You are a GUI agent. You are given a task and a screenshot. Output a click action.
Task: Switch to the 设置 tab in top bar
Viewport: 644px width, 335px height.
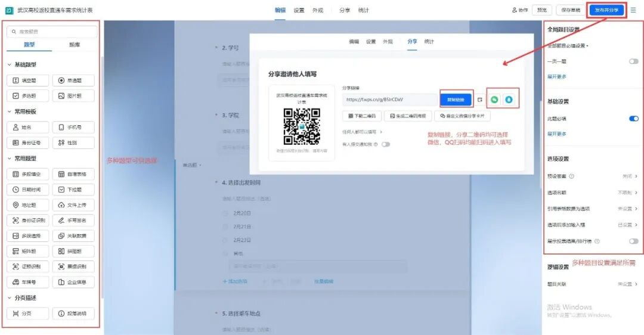point(299,10)
